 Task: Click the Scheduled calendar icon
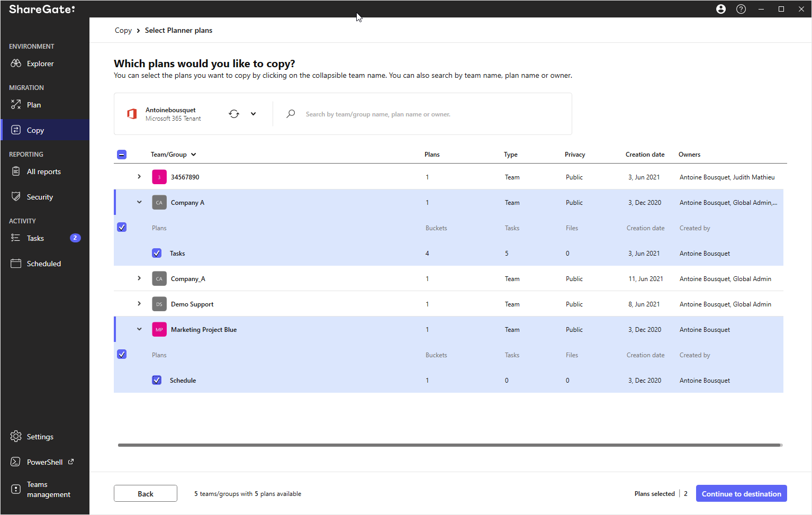(16, 264)
